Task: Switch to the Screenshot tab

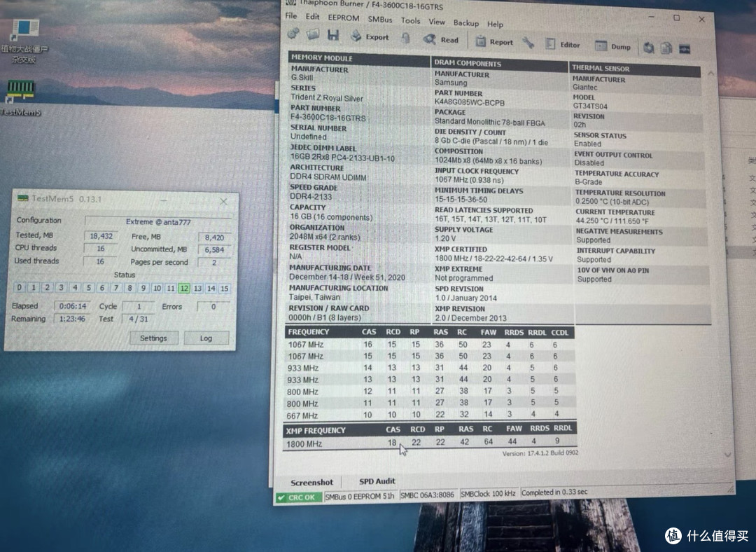Action: tap(311, 482)
